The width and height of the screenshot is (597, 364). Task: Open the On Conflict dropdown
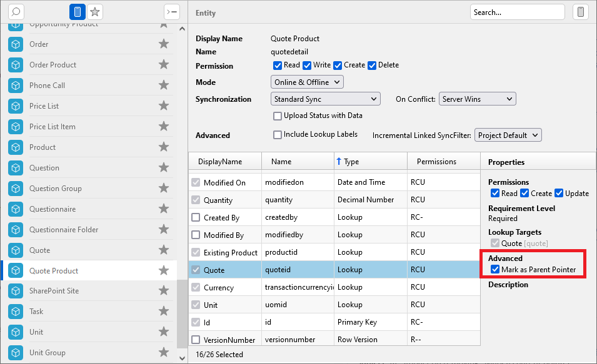[x=478, y=99]
